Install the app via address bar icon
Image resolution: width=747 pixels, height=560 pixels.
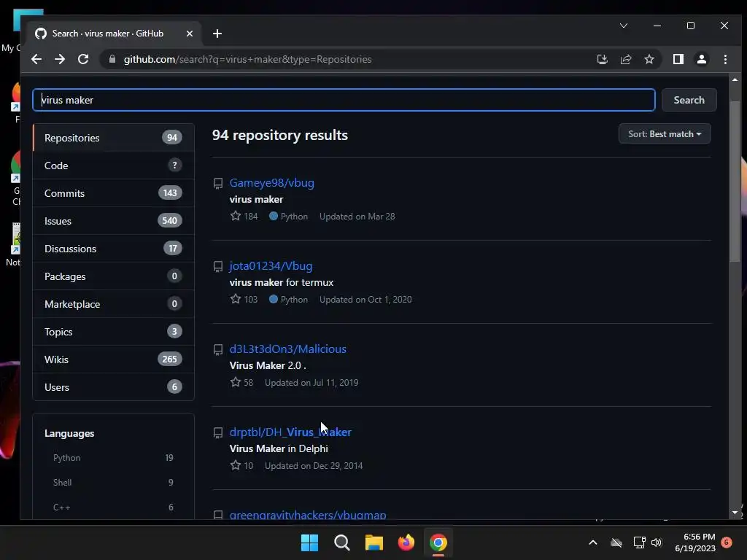[x=602, y=59]
